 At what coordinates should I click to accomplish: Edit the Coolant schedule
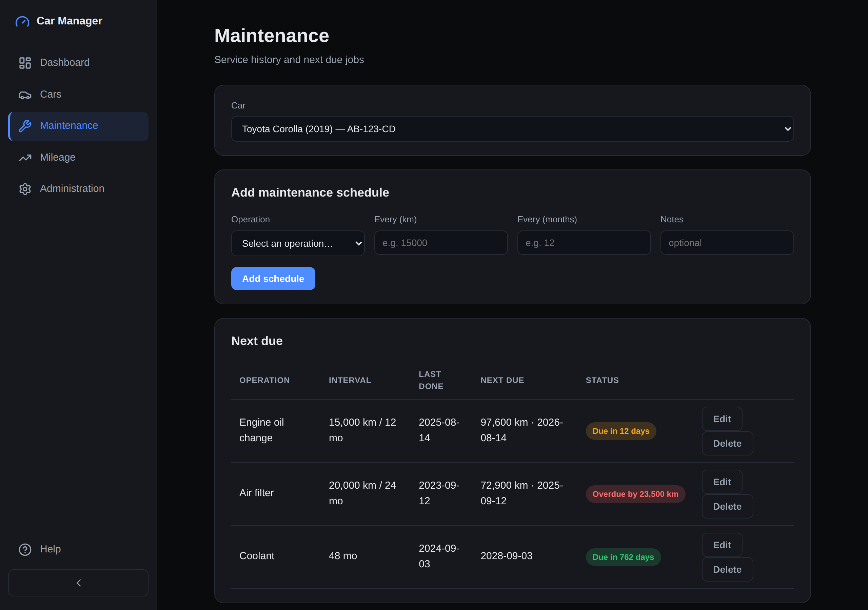click(722, 545)
